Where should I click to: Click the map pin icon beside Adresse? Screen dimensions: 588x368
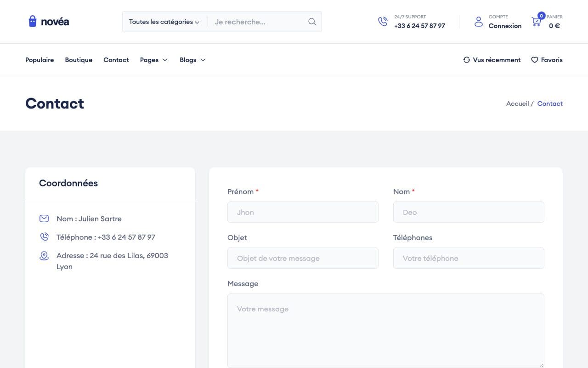coord(44,256)
